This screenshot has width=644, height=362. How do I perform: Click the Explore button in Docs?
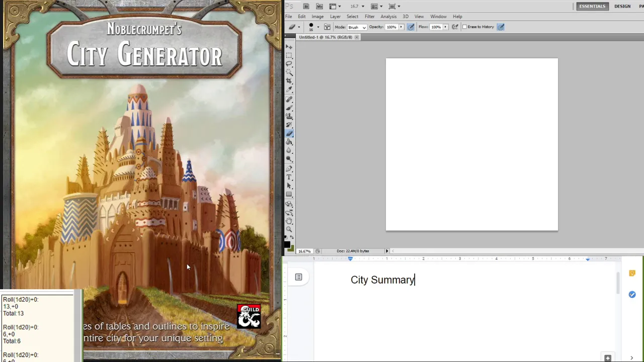pos(608,358)
